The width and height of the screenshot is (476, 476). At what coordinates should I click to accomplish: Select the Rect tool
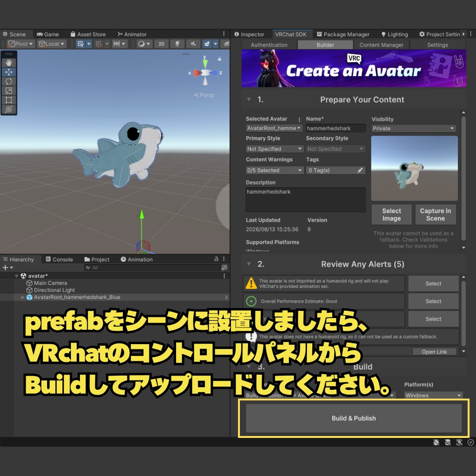[x=9, y=100]
